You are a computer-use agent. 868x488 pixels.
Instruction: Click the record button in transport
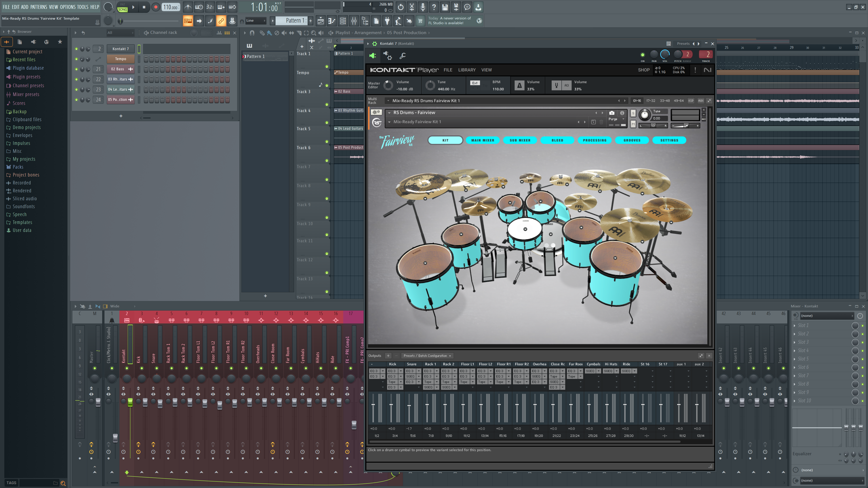[x=155, y=7]
